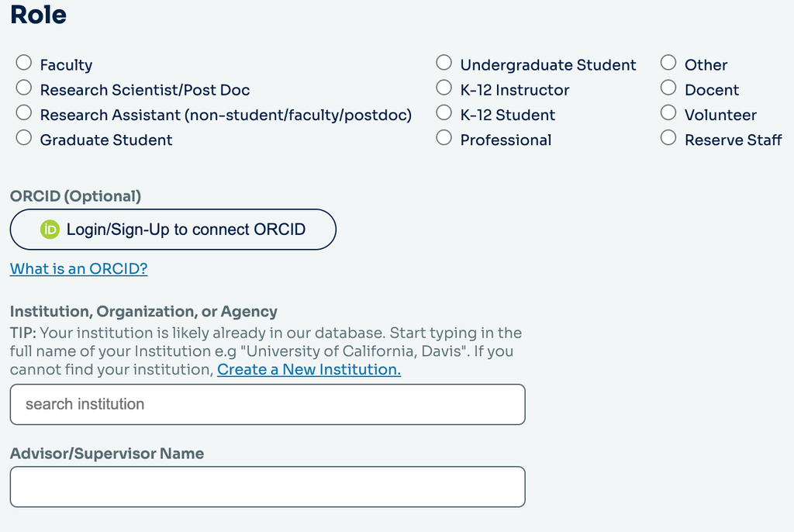The height and width of the screenshot is (532, 794).
Task: Open the What is an ORCID? link
Action: click(x=79, y=268)
